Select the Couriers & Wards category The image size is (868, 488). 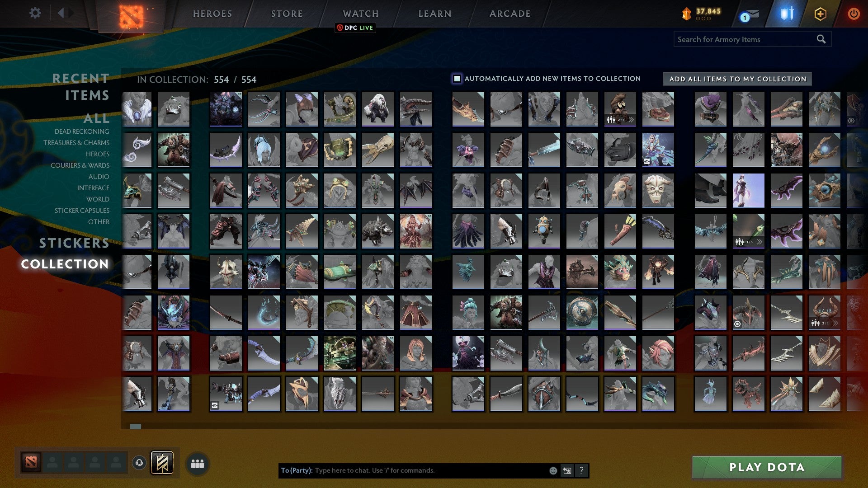80,165
